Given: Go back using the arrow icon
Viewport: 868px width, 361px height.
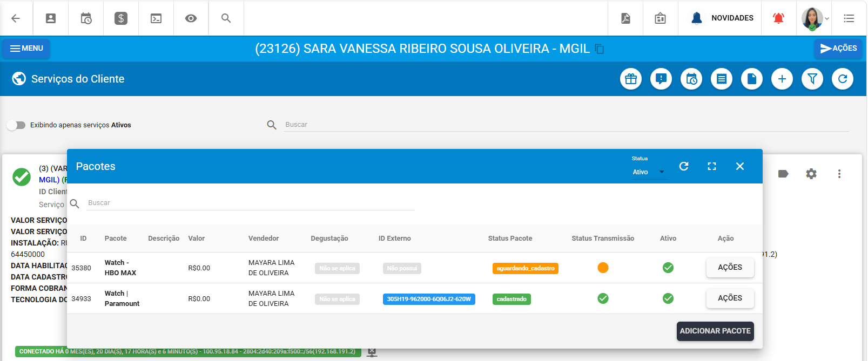Looking at the screenshot, I should click(16, 18).
